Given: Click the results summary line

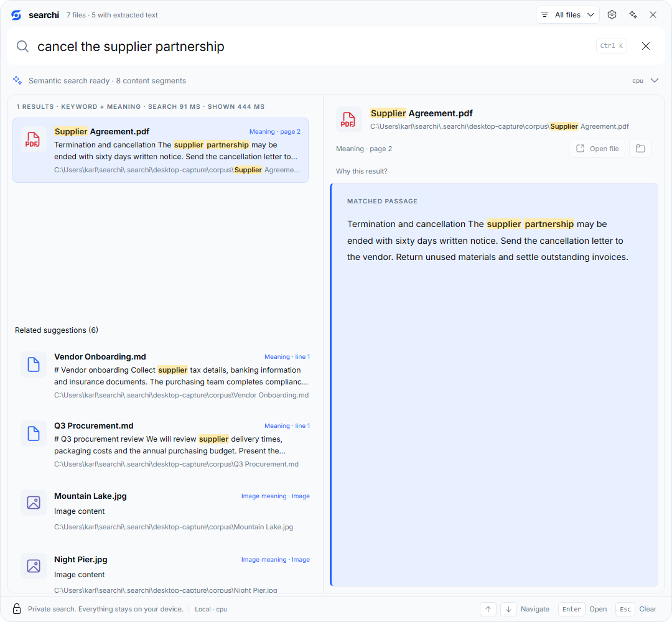Looking at the screenshot, I should (x=141, y=106).
